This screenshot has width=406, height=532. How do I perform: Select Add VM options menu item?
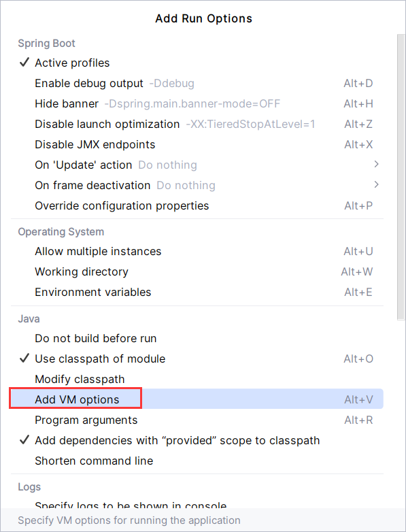pos(197,399)
